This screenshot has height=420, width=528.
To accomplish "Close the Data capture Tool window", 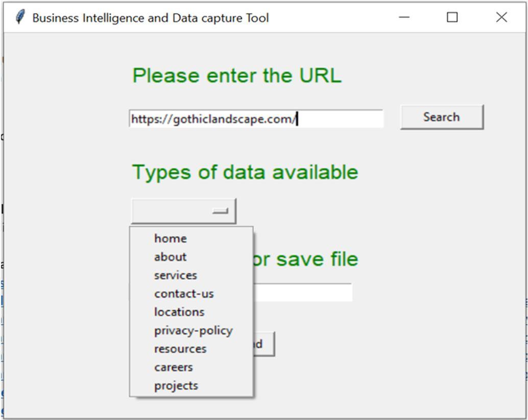I will [501, 17].
